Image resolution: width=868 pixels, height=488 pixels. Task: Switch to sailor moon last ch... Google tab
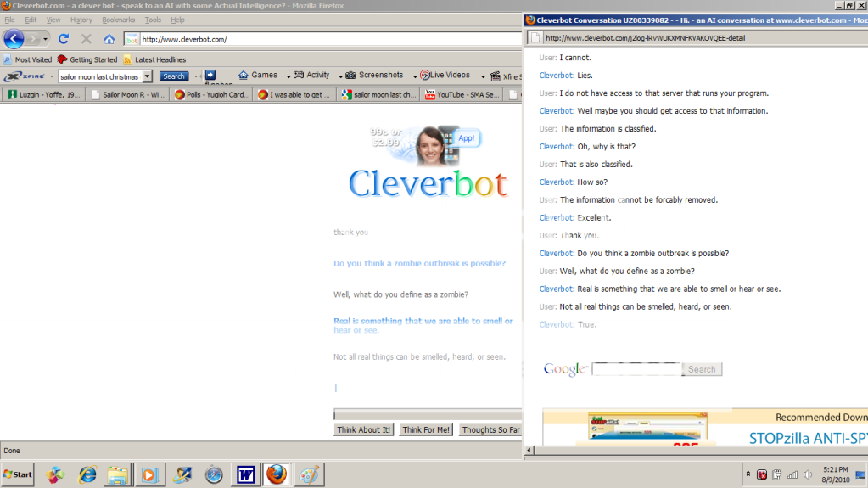pyautogui.click(x=378, y=95)
